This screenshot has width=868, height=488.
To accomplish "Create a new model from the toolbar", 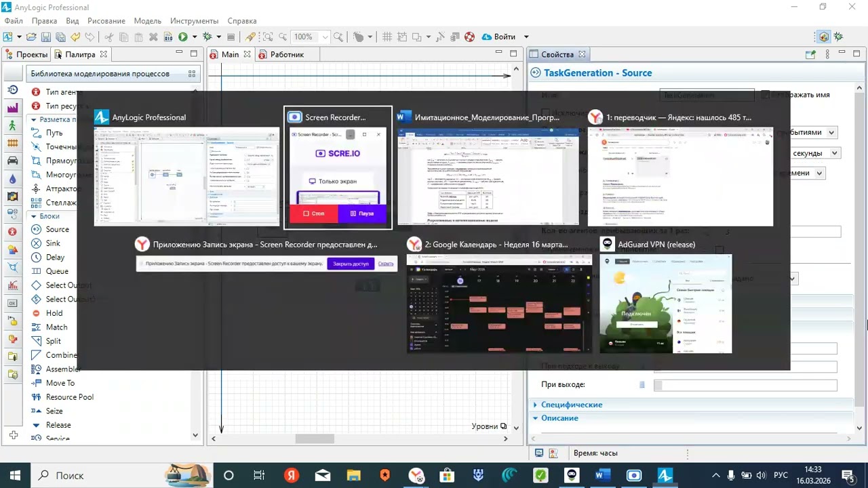I will tap(8, 37).
